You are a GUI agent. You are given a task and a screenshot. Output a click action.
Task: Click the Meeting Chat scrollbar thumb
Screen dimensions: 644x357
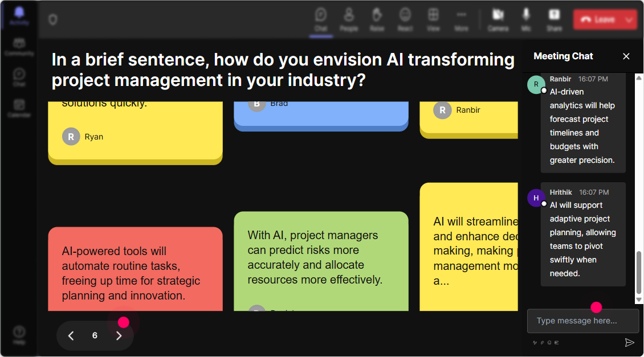point(639,273)
